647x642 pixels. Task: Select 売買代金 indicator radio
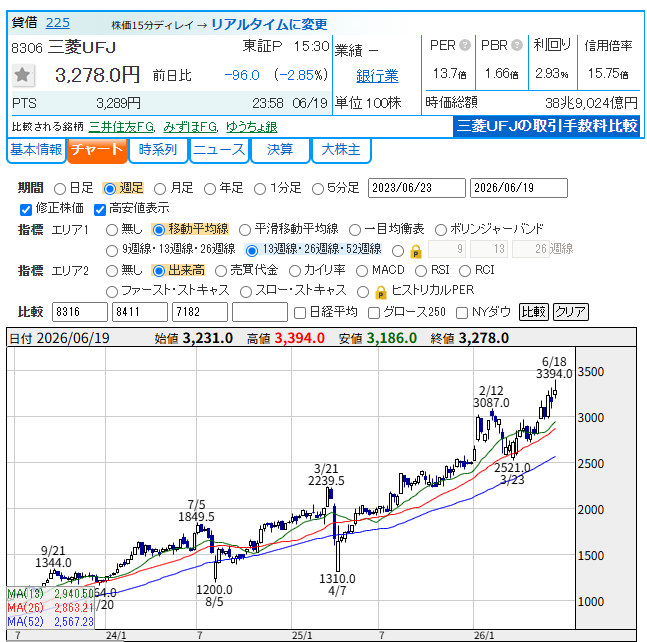click(221, 271)
